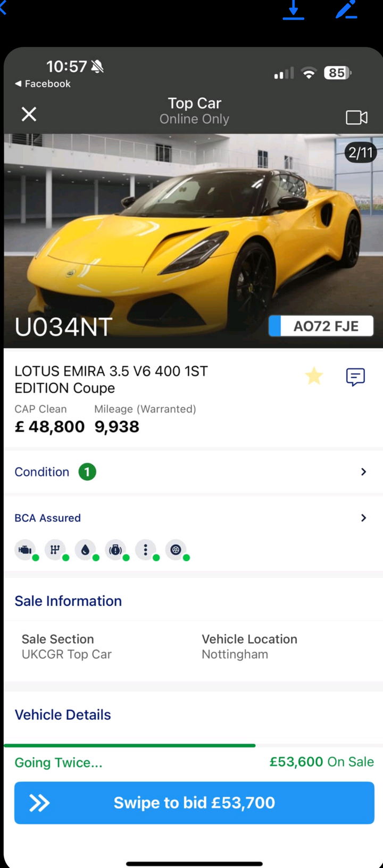Tap the yellow Lotus Emira photo

pyautogui.click(x=193, y=241)
